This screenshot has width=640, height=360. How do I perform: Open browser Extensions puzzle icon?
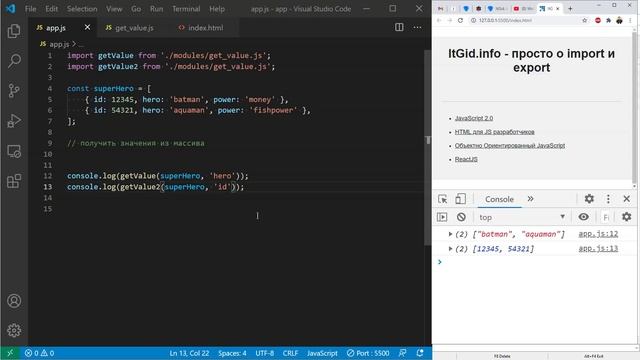(608, 20)
